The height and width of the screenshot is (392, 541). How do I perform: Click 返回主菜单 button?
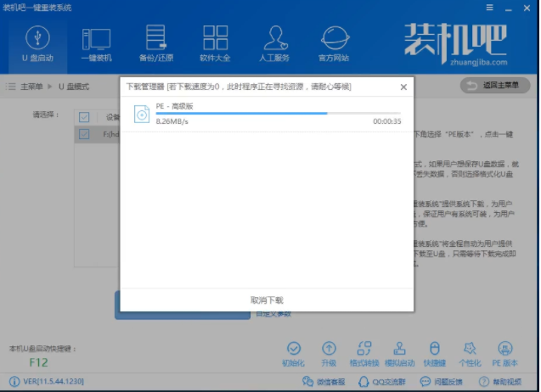[494, 86]
